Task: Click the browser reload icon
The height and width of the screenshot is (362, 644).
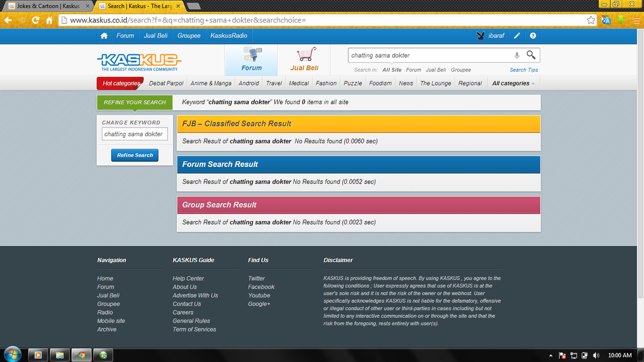Action: point(35,20)
